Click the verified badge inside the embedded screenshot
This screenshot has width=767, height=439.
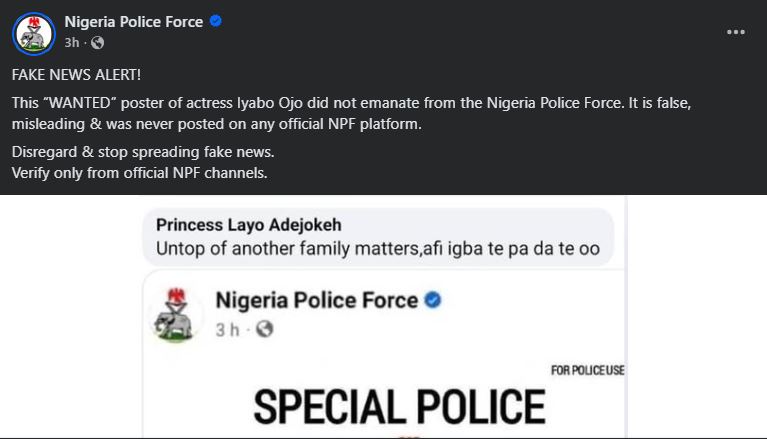click(x=434, y=300)
